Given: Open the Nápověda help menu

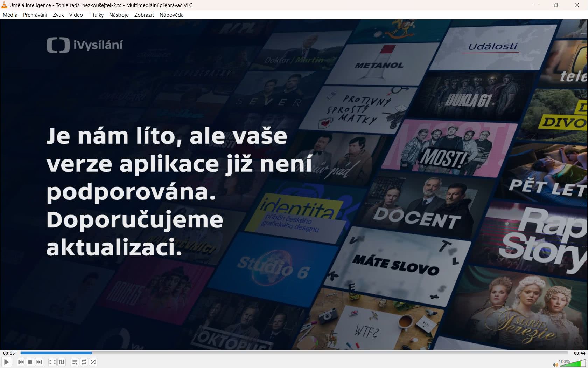Looking at the screenshot, I should [x=171, y=15].
